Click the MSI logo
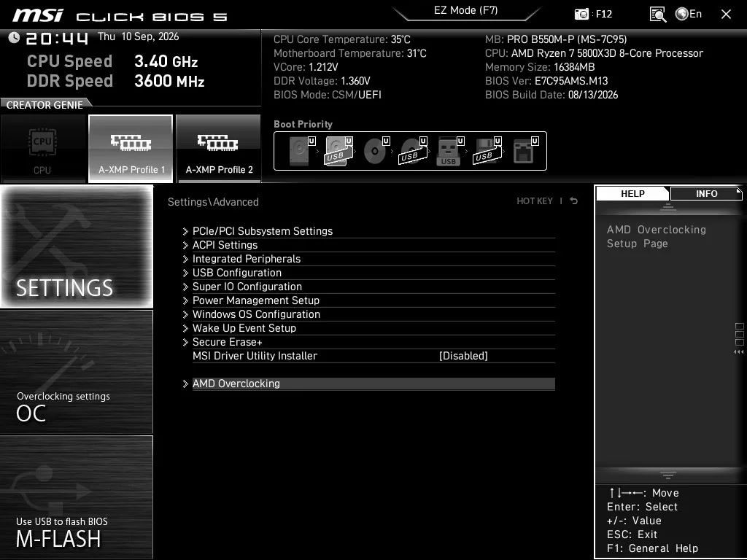Screen dimensions: 747x560 38,15
